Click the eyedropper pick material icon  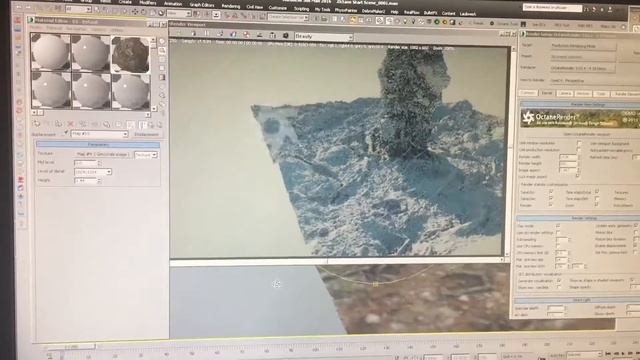[66, 133]
